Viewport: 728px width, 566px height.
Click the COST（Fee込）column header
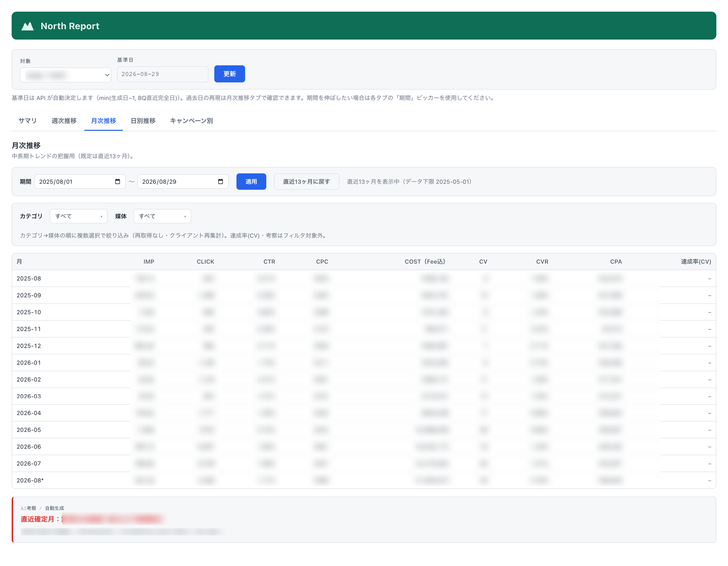[425, 262]
